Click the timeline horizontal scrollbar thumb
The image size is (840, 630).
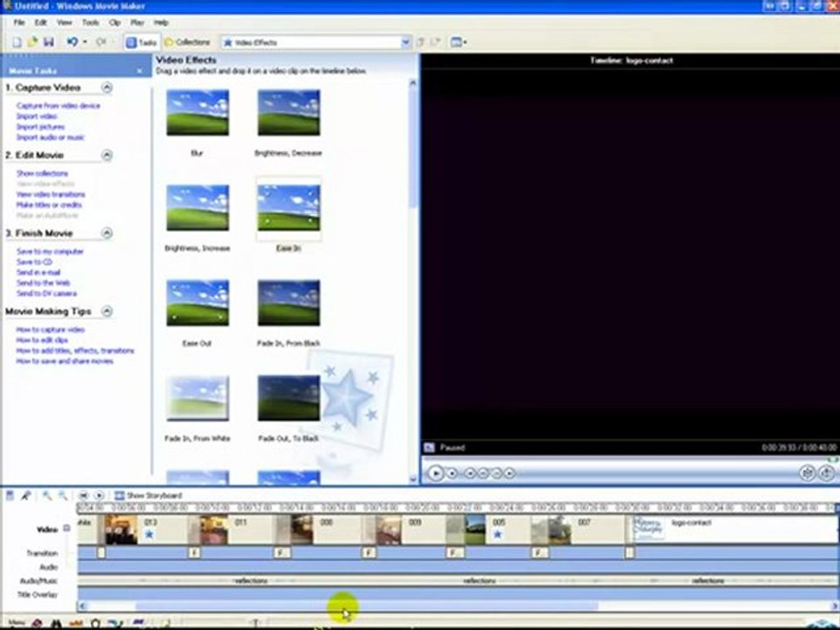(x=367, y=605)
